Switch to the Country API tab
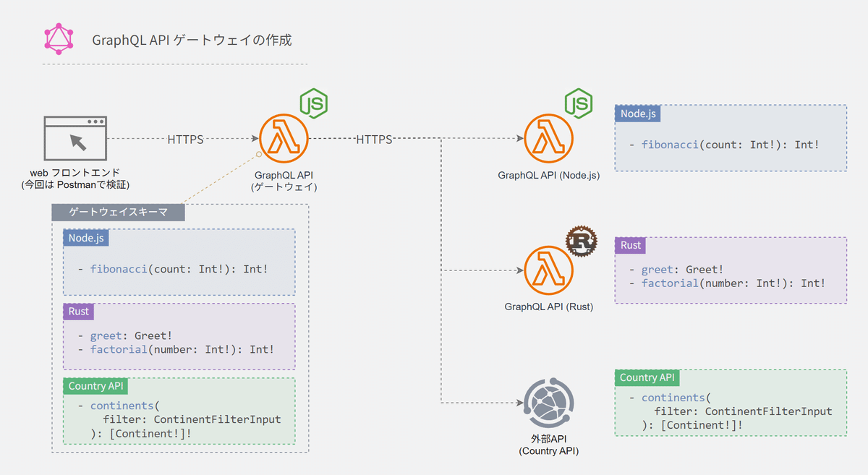 [648, 377]
